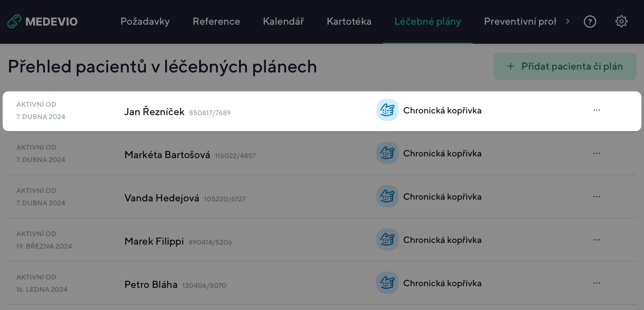
Task: Click the urticaria hand icon beside Jan Řezníček
Action: tap(387, 110)
